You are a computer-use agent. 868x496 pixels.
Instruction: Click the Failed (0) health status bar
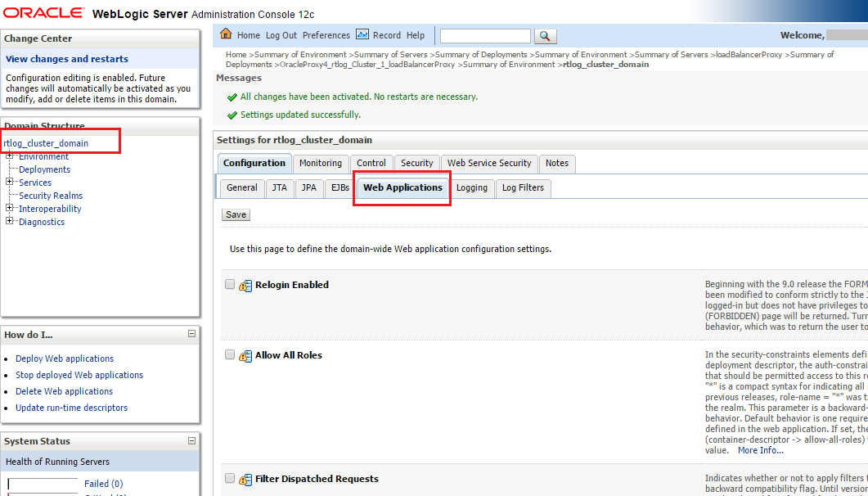coord(104,484)
